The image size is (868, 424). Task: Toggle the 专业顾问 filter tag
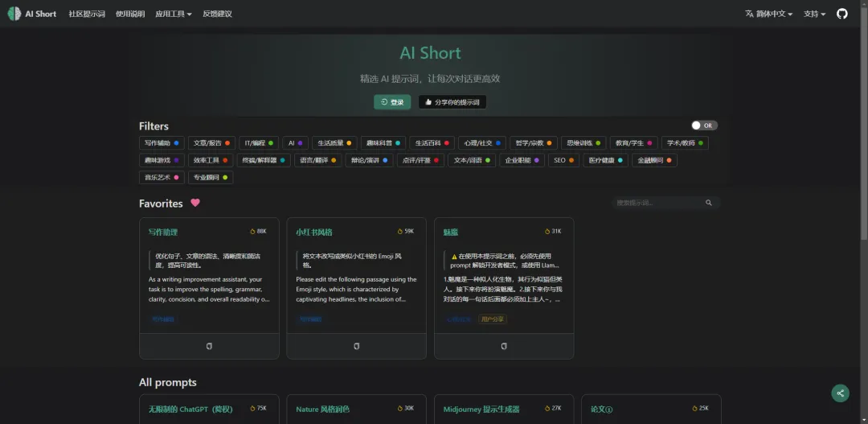[x=211, y=178]
